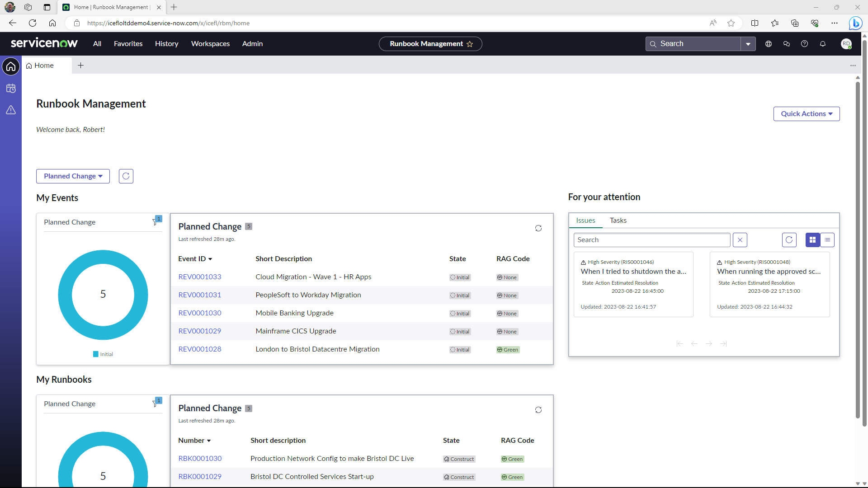Click the search input field in For your attention
The image size is (868, 488).
point(651,239)
